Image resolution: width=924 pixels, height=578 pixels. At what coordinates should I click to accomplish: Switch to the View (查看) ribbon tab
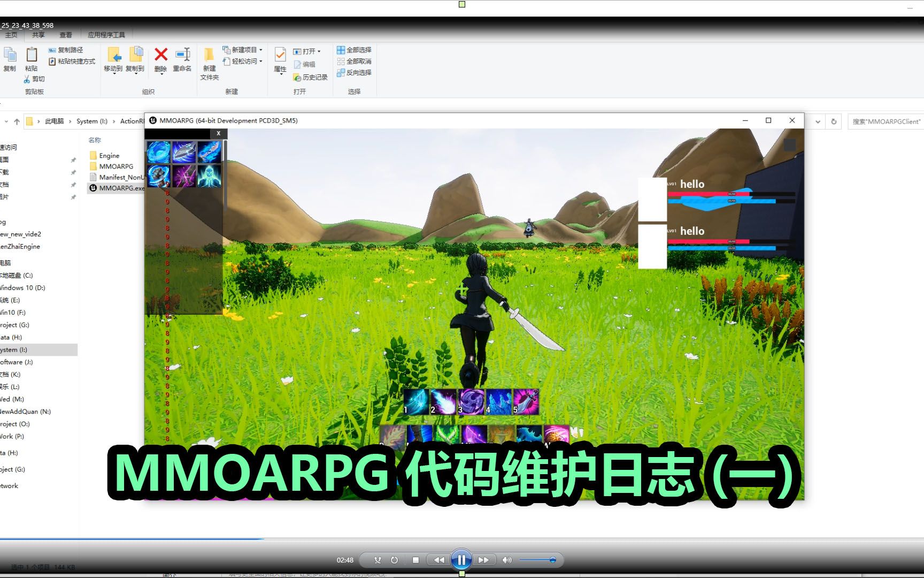[x=66, y=35]
